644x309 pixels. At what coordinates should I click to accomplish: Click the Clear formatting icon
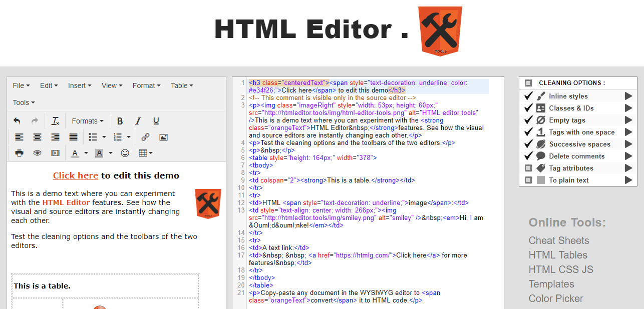point(55,120)
